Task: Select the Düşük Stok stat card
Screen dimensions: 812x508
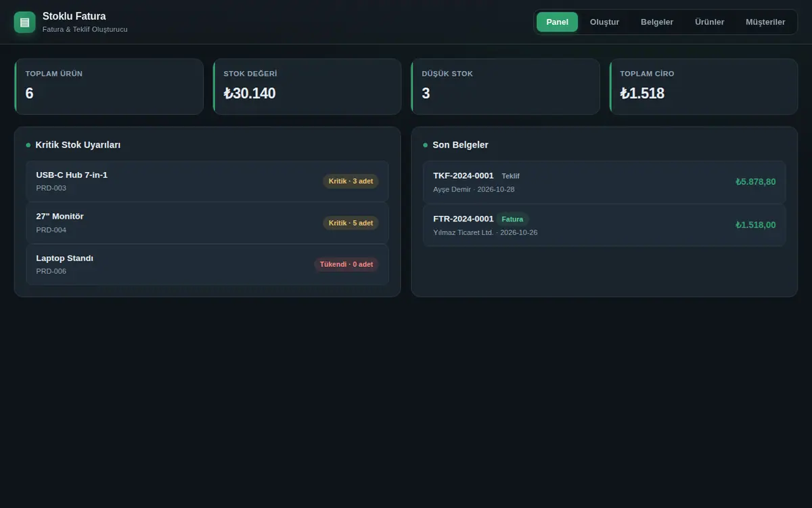Action: [505, 87]
